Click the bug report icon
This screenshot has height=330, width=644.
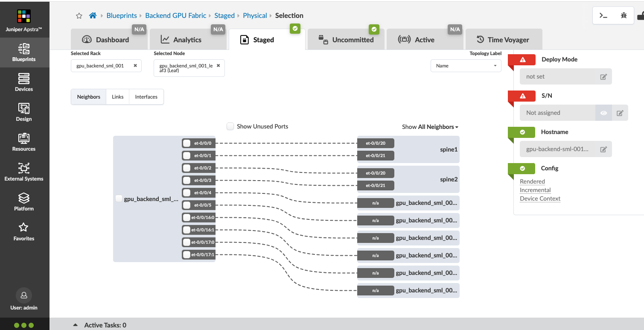click(624, 15)
